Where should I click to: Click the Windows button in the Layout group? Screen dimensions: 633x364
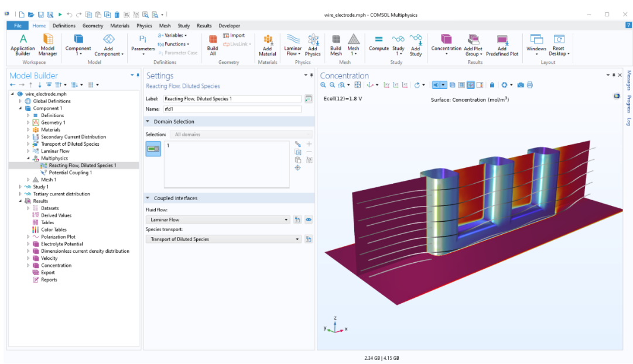point(536,45)
